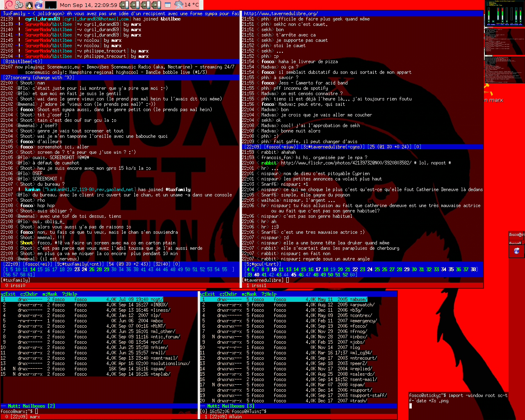Click the settings gears icon in panel
525x420 pixels.
coord(19,5)
